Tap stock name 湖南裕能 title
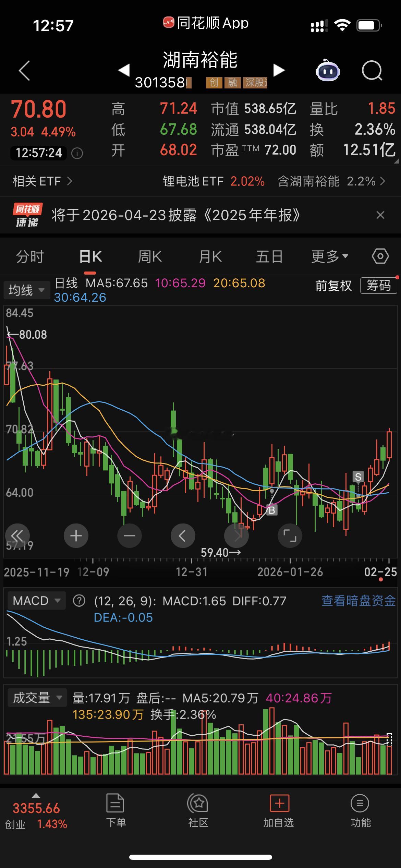401x868 pixels. (x=200, y=60)
